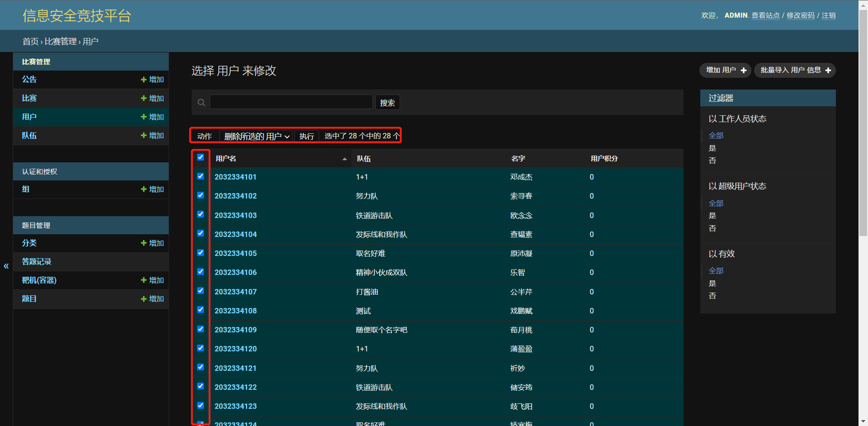Viewport: 868px width, 426px height.
Task: Select 全部 under 以超级用户状态
Action: click(716, 203)
